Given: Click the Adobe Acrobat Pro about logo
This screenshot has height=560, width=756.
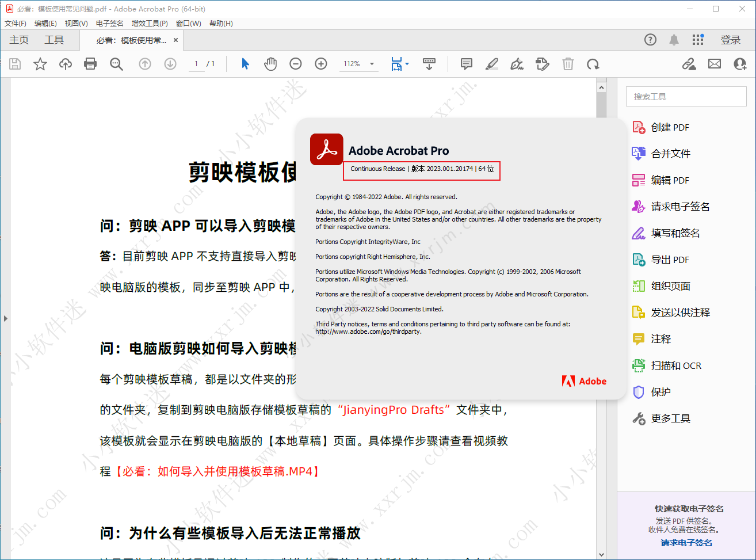Looking at the screenshot, I should tap(327, 150).
